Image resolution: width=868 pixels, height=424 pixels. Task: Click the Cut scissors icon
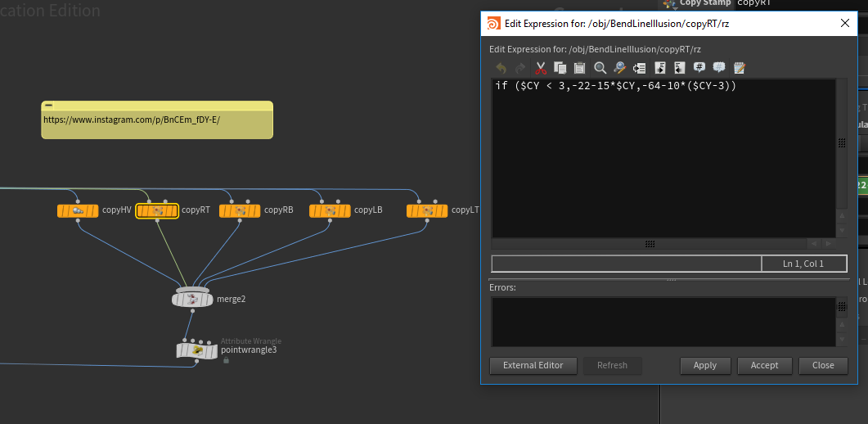click(x=541, y=68)
